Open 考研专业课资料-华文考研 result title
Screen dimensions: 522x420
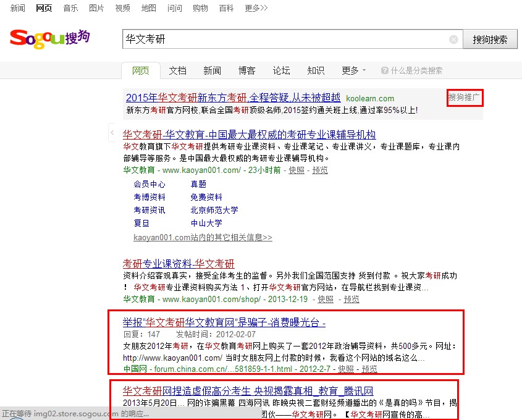179,264
